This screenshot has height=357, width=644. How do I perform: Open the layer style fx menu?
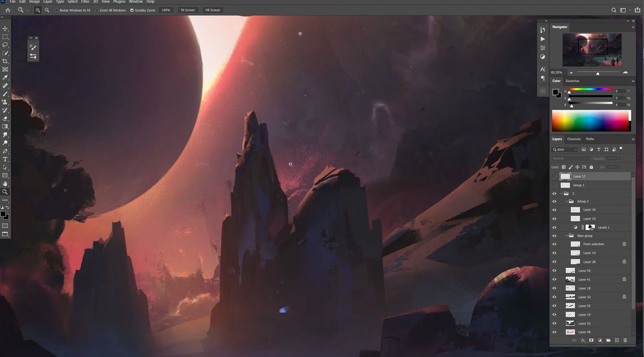[x=583, y=340]
